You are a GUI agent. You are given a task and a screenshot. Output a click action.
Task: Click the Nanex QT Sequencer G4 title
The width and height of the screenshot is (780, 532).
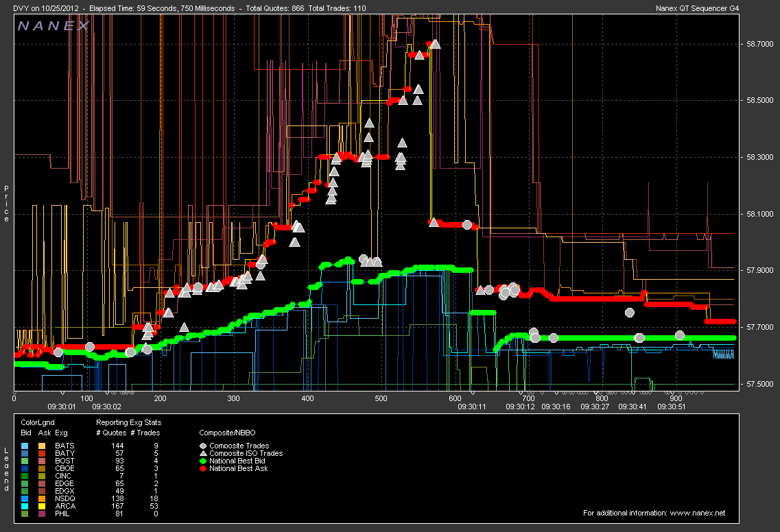(698, 8)
